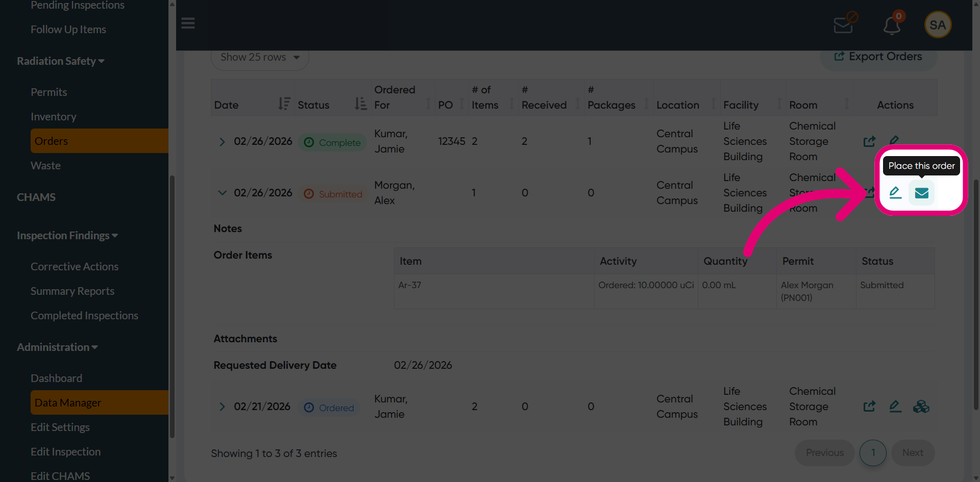Open Inventory in the sidebar
The height and width of the screenshot is (482, 980).
click(x=54, y=117)
